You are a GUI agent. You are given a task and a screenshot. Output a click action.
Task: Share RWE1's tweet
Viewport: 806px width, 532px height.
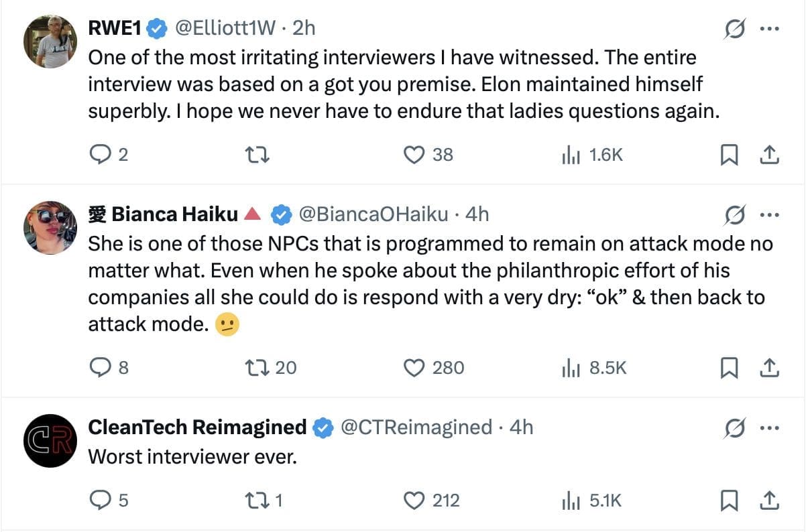pos(769,155)
